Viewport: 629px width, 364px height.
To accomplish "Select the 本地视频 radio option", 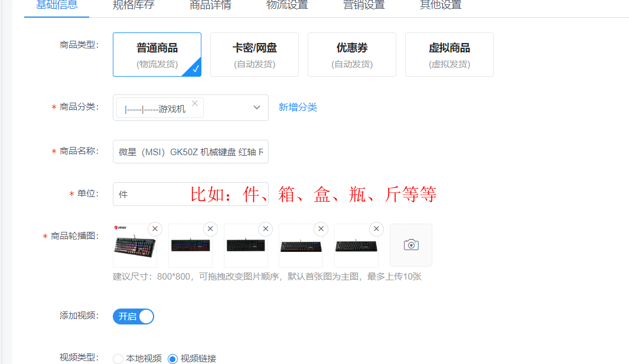I will (118, 359).
